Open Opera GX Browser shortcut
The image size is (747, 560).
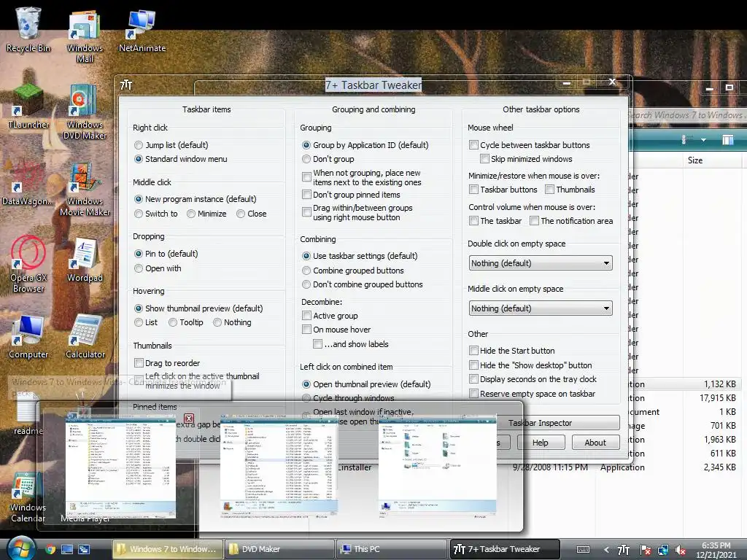click(x=28, y=265)
